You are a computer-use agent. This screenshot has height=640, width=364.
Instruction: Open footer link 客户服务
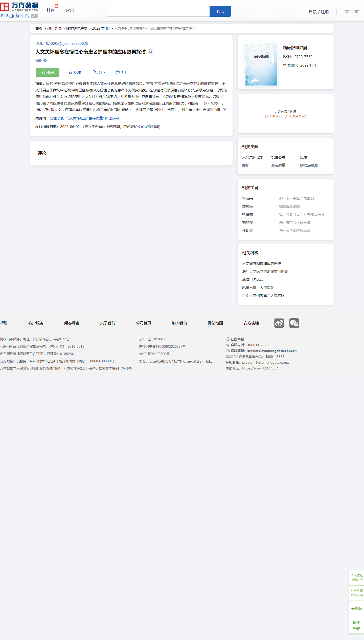pyautogui.click(x=36, y=323)
